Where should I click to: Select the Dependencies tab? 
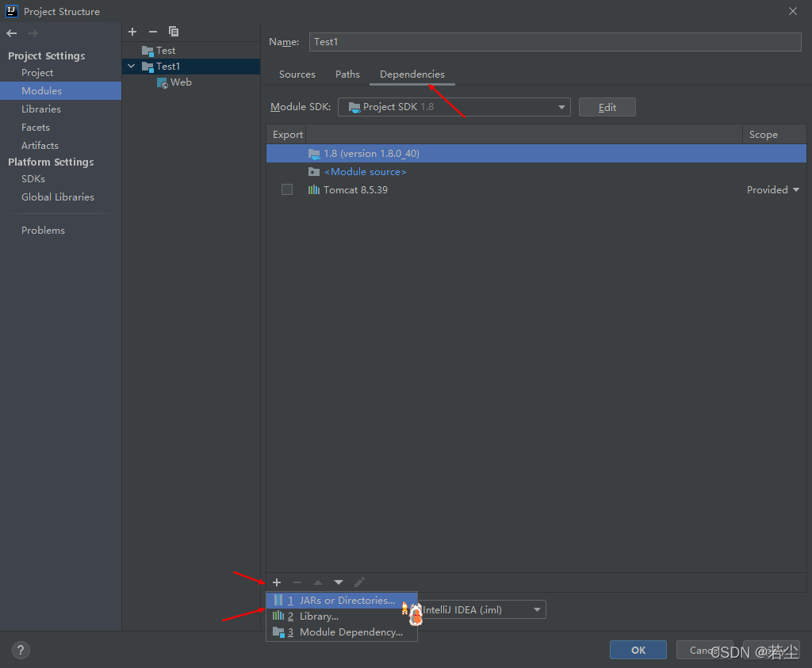click(412, 74)
